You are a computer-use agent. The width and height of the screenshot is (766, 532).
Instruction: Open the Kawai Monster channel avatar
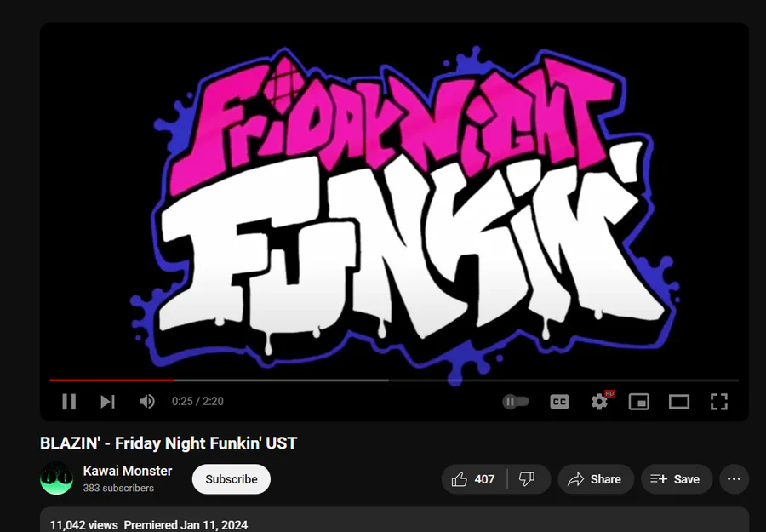57,478
